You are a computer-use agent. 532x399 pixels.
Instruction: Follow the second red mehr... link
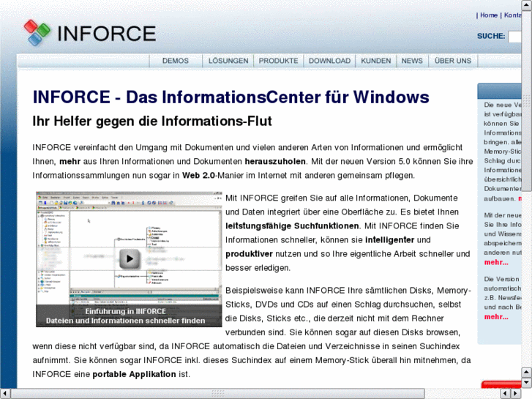[x=496, y=317]
